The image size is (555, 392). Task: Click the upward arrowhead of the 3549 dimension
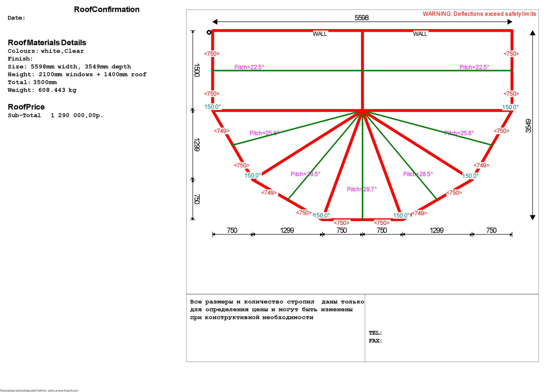(x=532, y=33)
